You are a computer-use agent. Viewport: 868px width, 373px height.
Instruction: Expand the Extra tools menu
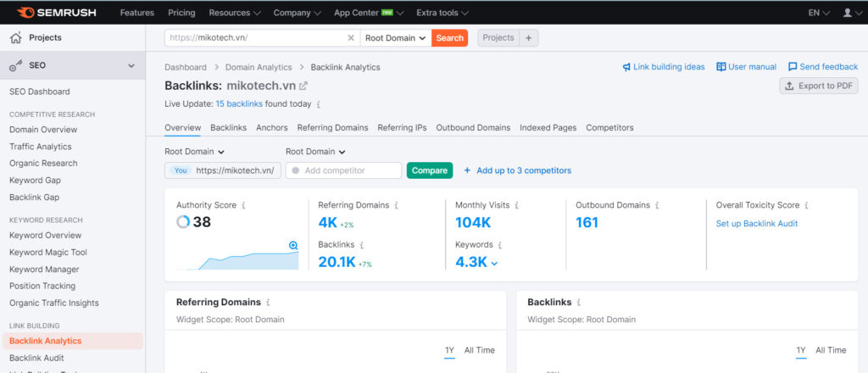pyautogui.click(x=442, y=12)
